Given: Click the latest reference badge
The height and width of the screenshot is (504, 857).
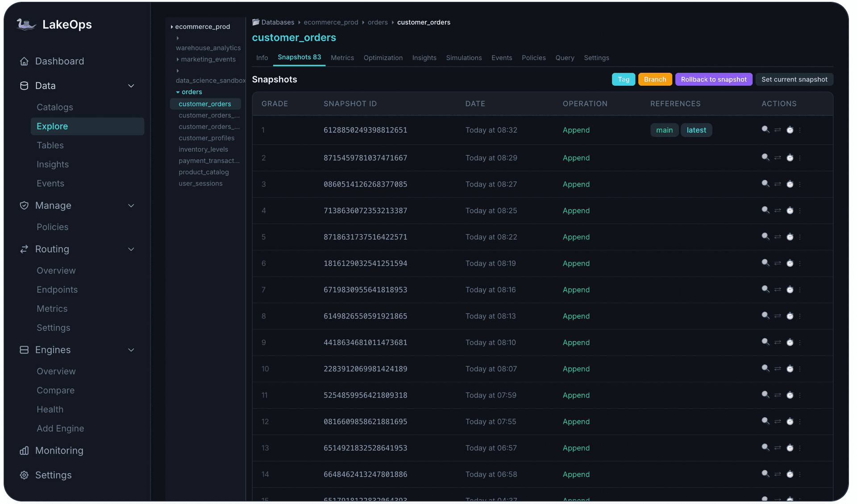Looking at the screenshot, I should coord(696,130).
